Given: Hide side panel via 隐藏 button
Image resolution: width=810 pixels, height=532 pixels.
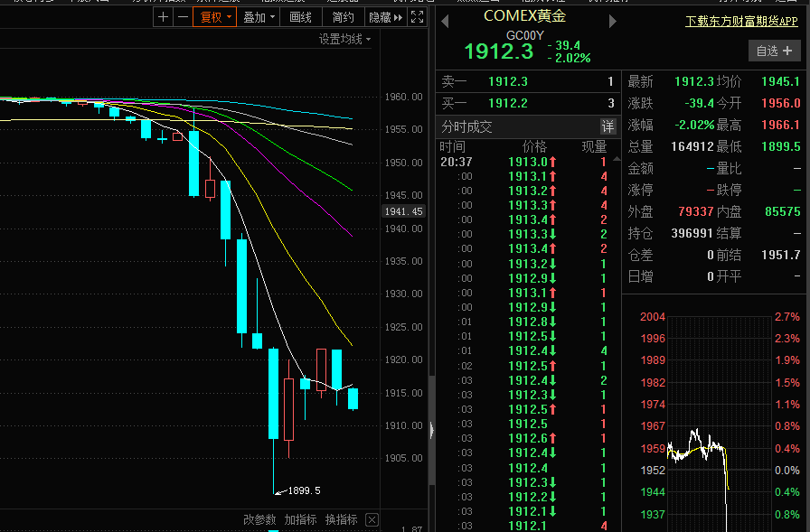Looking at the screenshot, I should [385, 17].
